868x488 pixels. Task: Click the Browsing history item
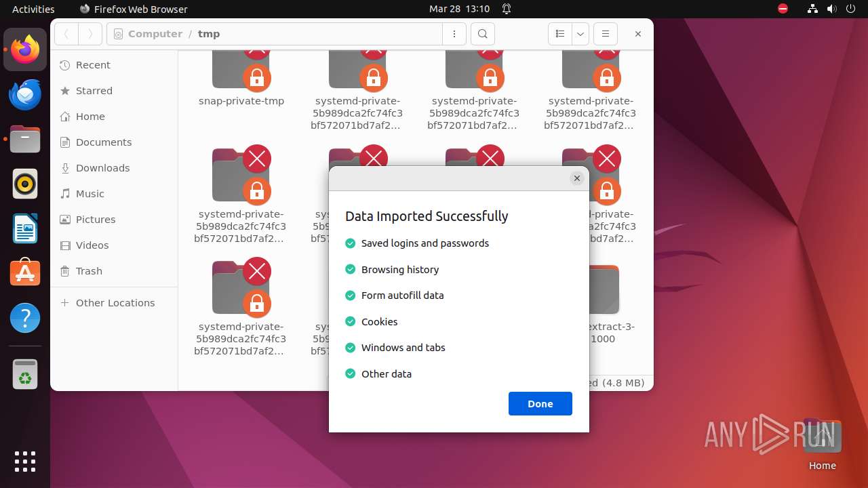point(392,270)
